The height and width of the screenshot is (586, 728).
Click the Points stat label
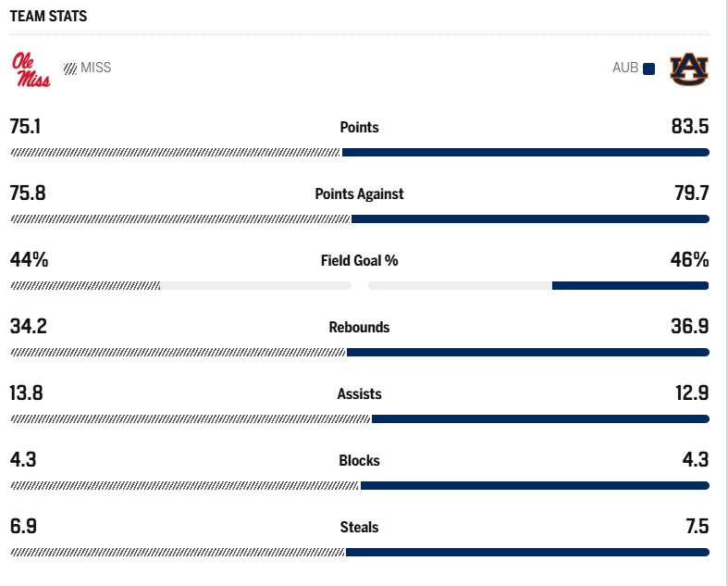[359, 128]
